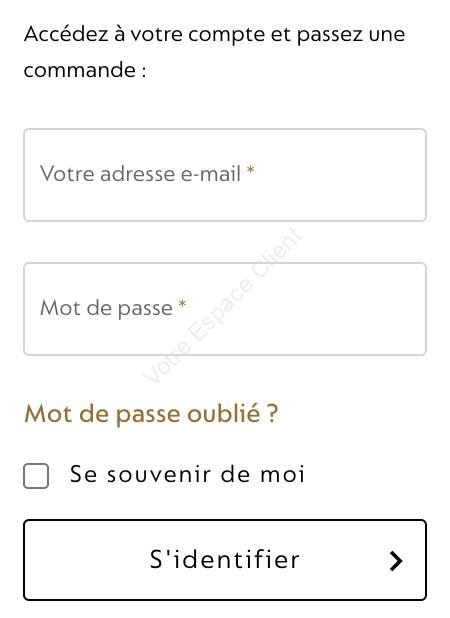Tick the Se souvenir de moi checkbox

[36, 476]
